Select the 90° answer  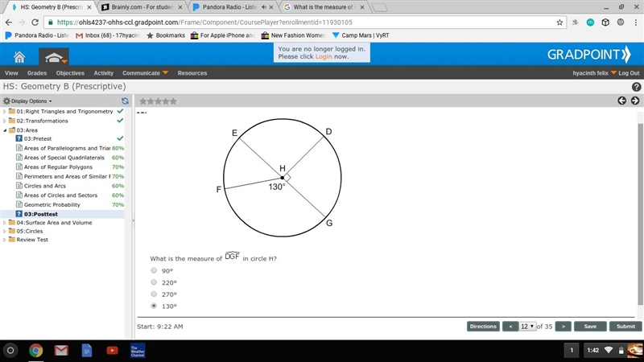[x=154, y=270]
